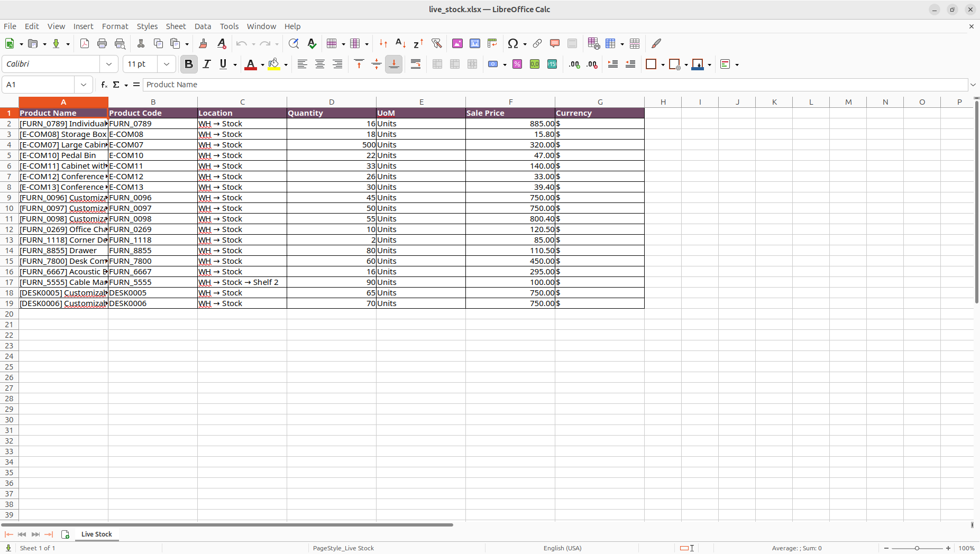Screen dimensions: 980x554
Task: Select column D header
Action: pos(332,102)
